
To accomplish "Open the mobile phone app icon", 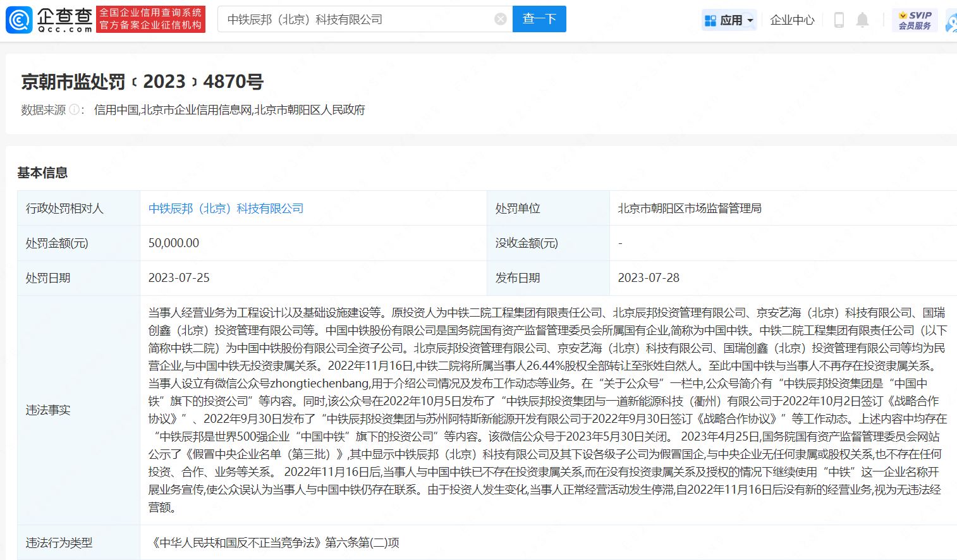I will click(839, 20).
